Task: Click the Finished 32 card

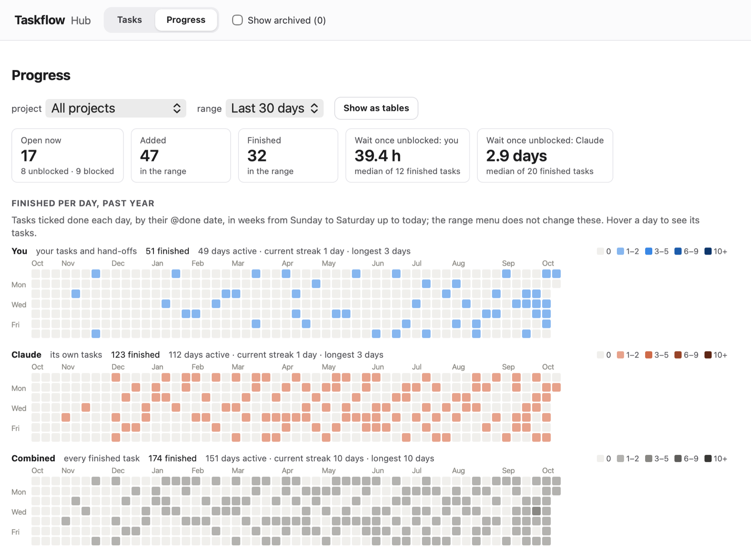Action: point(288,155)
